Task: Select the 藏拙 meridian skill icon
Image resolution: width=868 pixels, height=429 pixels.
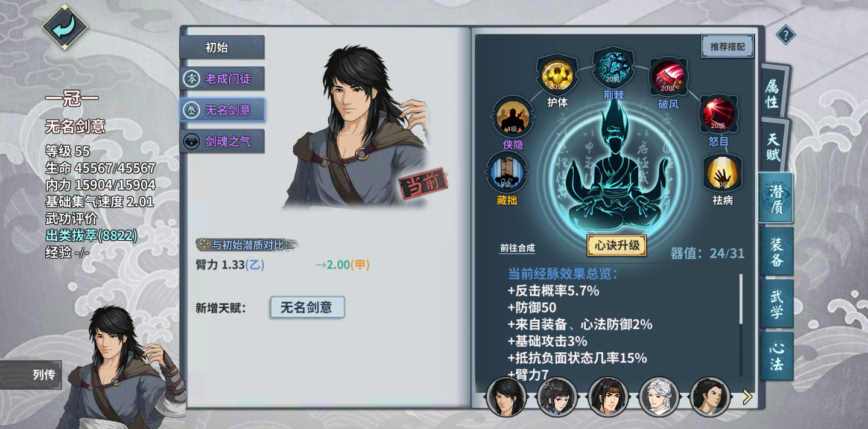Action: (x=507, y=171)
